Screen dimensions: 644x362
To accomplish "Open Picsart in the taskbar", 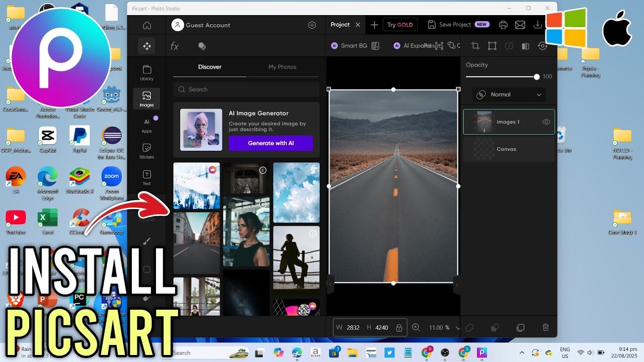I will click(482, 352).
